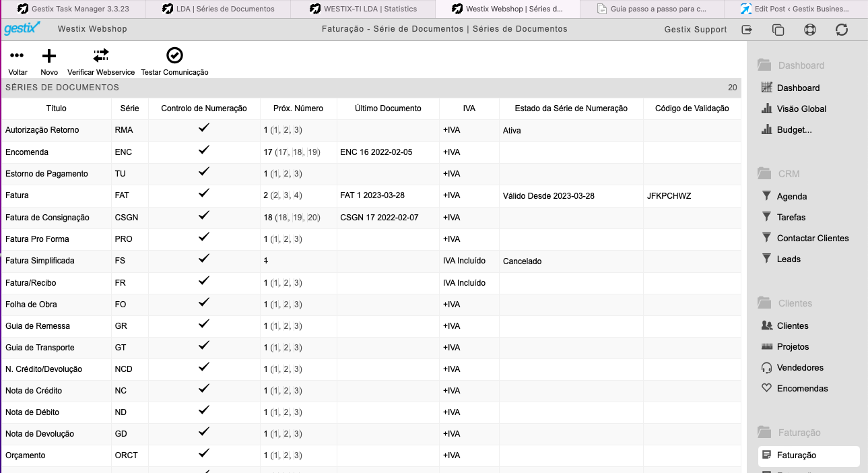Viewport: 868px width, 473px height.
Task: Click the Cancelado status for Fatura Simplificada
Action: tap(522, 261)
